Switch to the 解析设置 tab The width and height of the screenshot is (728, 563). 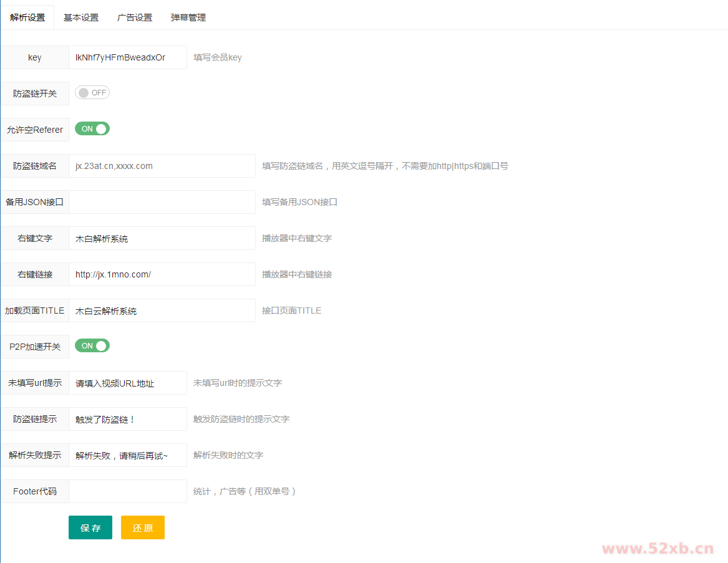27,17
